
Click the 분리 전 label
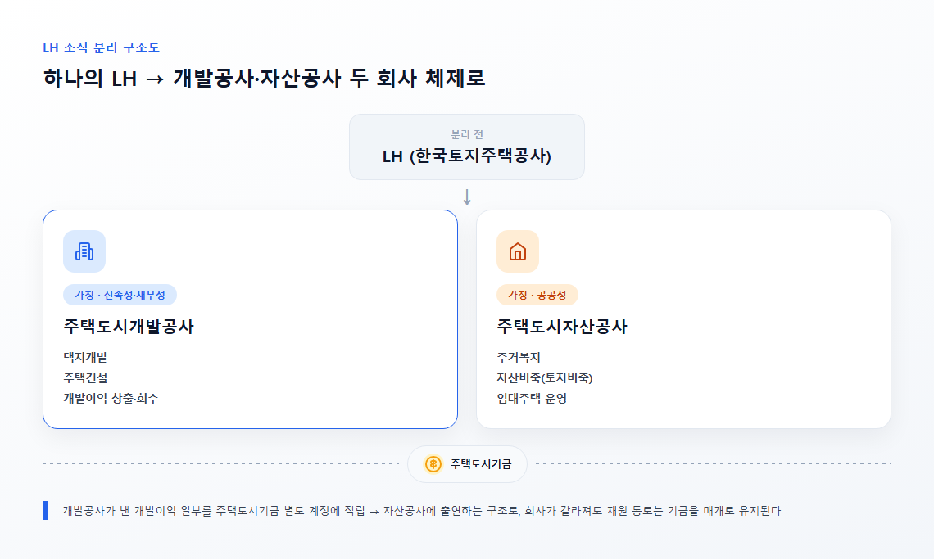tap(467, 134)
